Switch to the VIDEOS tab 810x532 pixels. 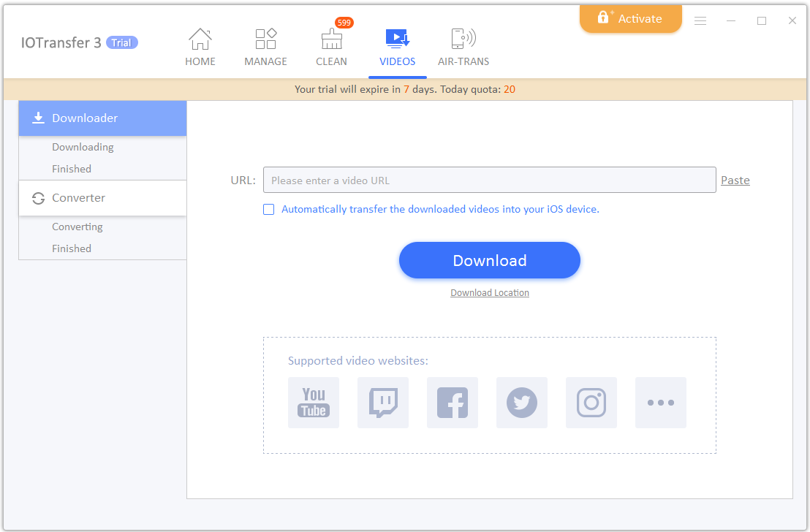click(397, 47)
